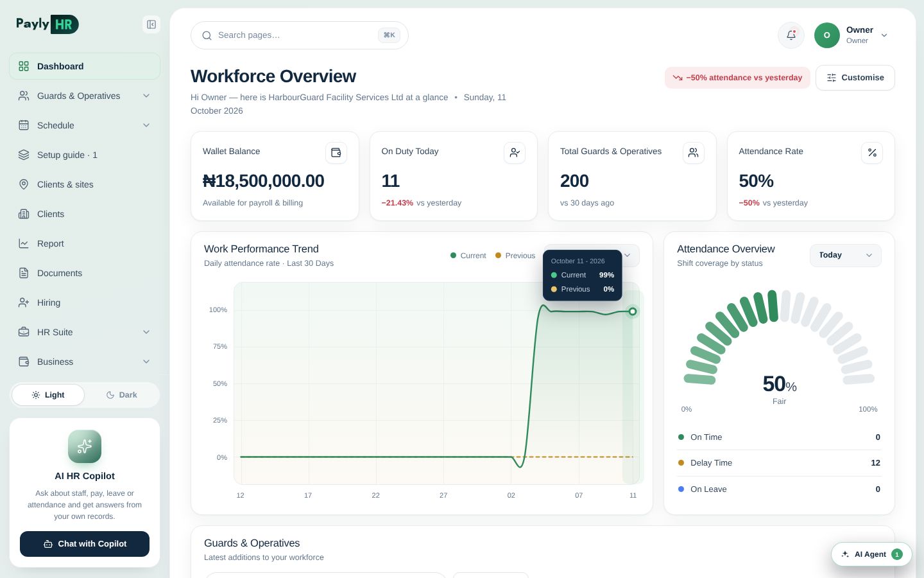Switch to Dark theme
This screenshot has width=924, height=578.
pyautogui.click(x=121, y=395)
